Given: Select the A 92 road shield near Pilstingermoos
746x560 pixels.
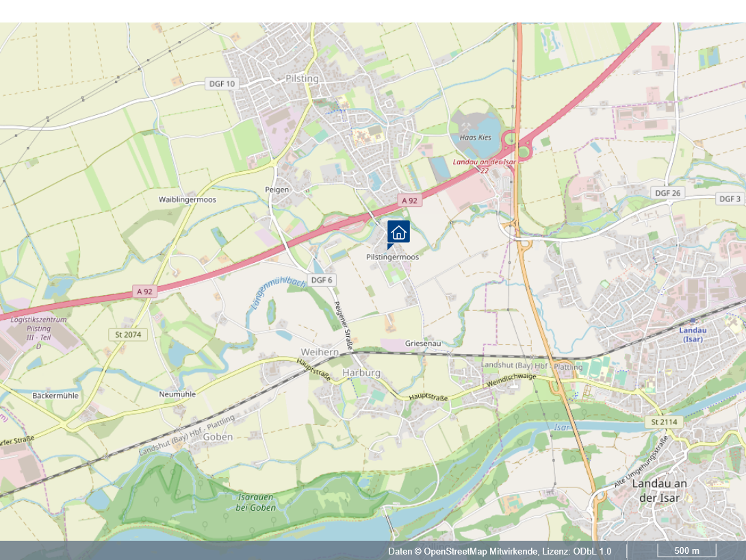Looking at the screenshot, I should point(409,201).
